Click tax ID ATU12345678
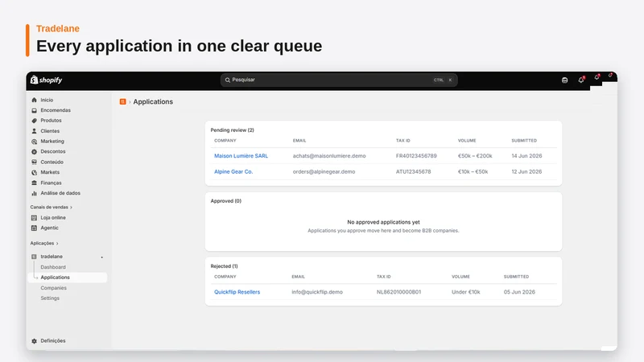The width and height of the screenshot is (644, 362). click(x=413, y=171)
